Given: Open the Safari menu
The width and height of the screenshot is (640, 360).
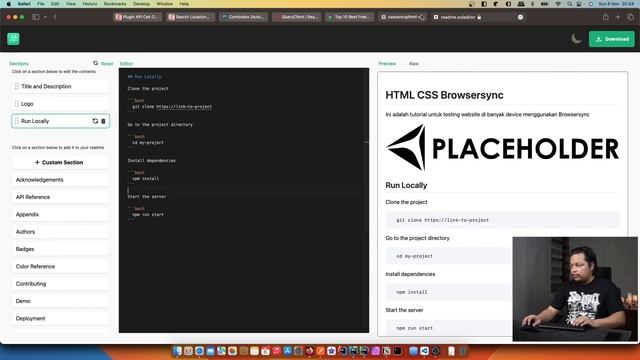Looking at the screenshot, I should click(x=24, y=4).
